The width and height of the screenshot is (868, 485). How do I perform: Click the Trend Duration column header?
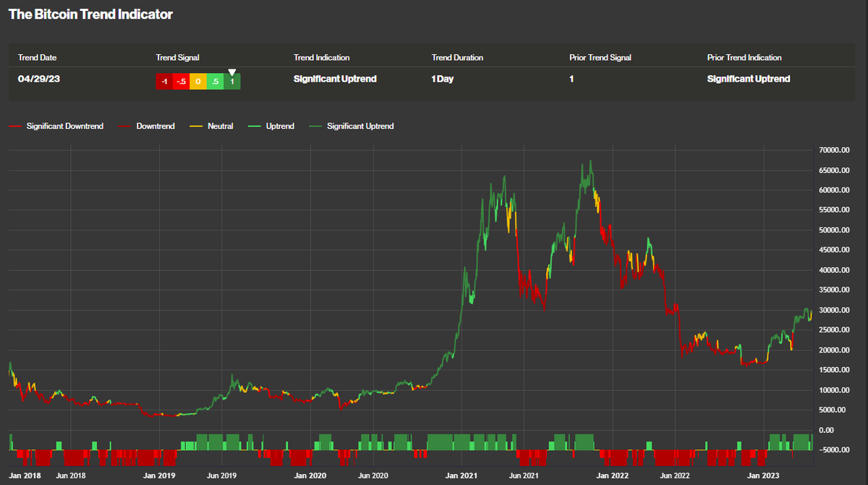pyautogui.click(x=457, y=57)
